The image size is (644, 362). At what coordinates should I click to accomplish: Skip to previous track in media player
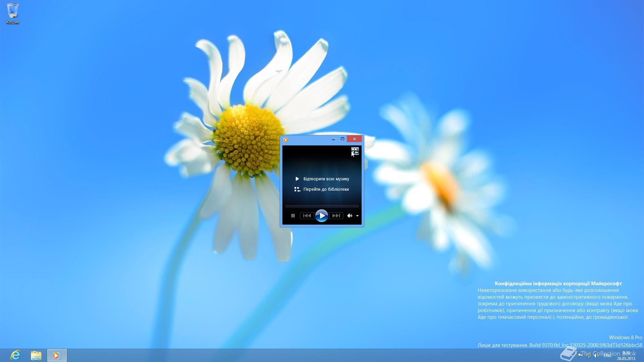pos(307,216)
